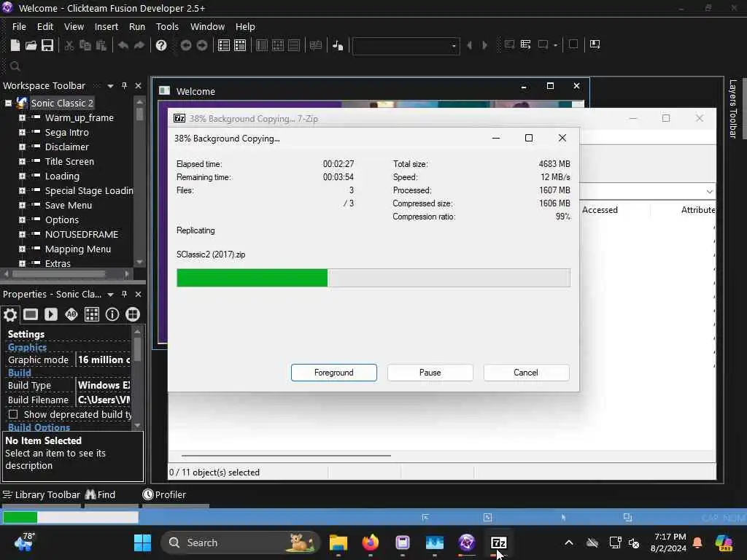Click the Undo arrow icon
Viewport: 747px width, 560px height.
(123, 45)
